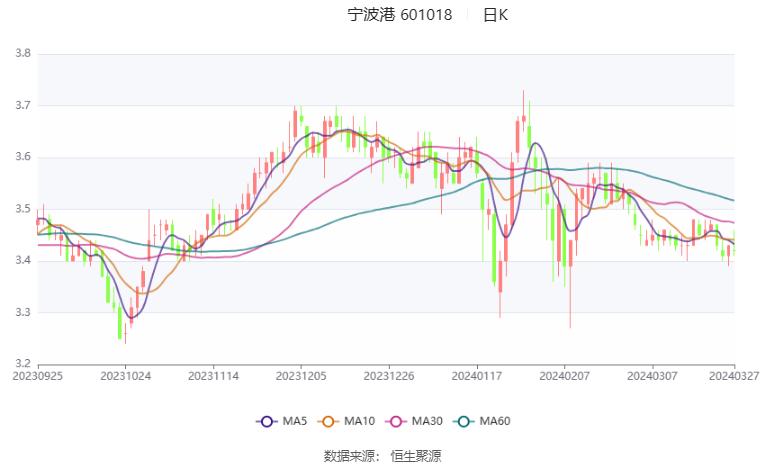Image resolution: width=765 pixels, height=465 pixels.
Task: Click the 3.3 price axis label
Action: [x=23, y=312]
